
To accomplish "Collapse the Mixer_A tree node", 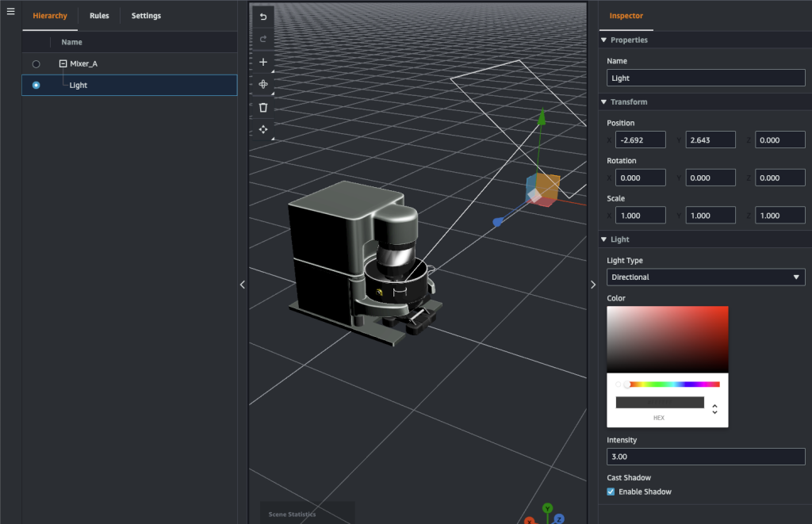I will point(63,63).
